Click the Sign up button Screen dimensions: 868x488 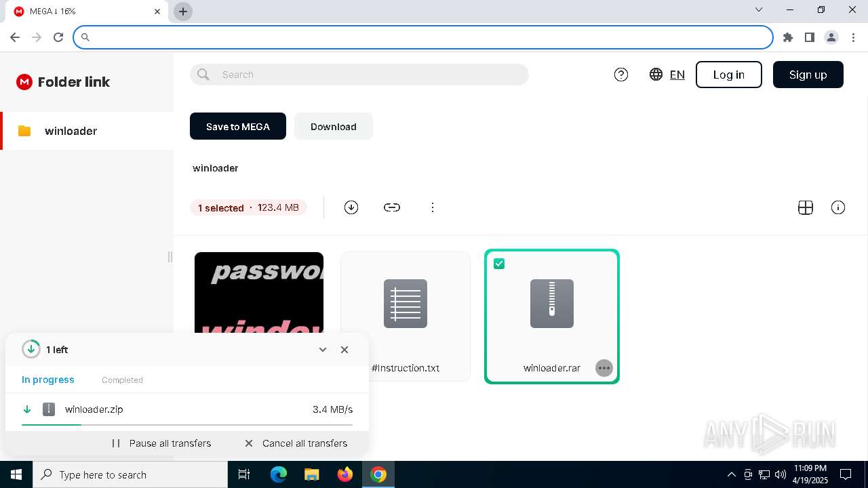click(x=808, y=75)
